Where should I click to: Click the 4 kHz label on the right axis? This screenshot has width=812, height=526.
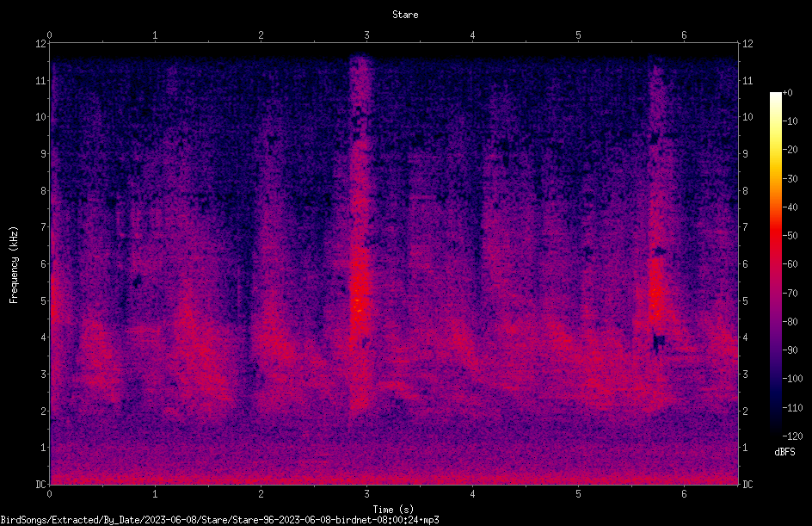pos(745,337)
